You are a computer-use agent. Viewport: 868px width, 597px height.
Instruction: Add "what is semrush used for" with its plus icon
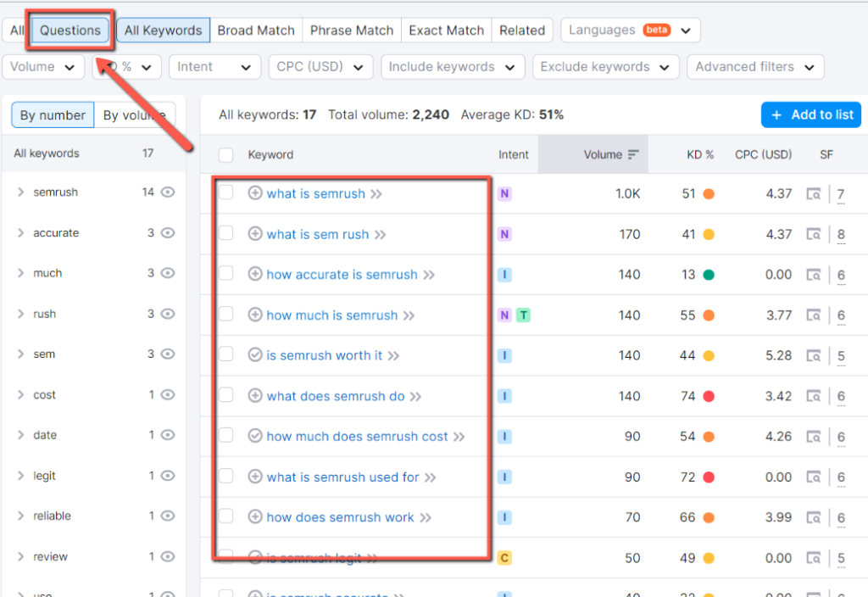(254, 477)
